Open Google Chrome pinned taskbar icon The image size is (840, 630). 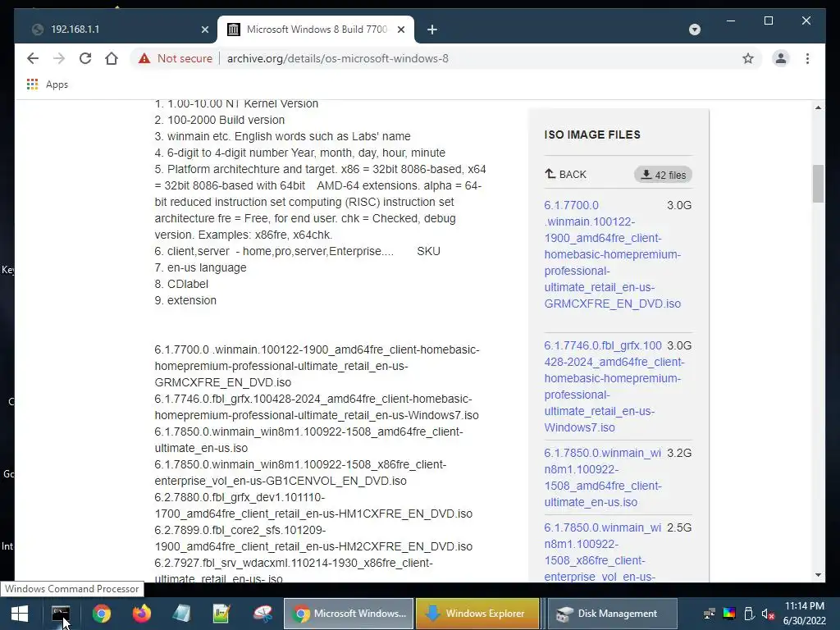[x=101, y=614]
